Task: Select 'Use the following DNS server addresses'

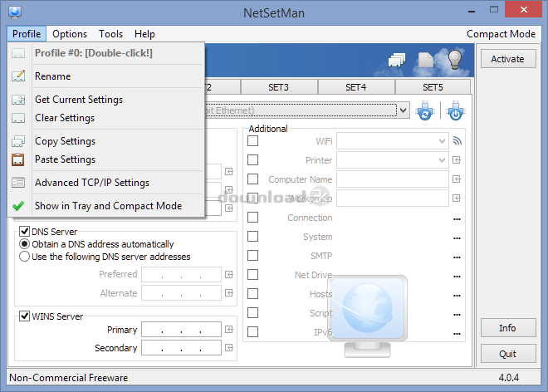Action: coord(25,257)
